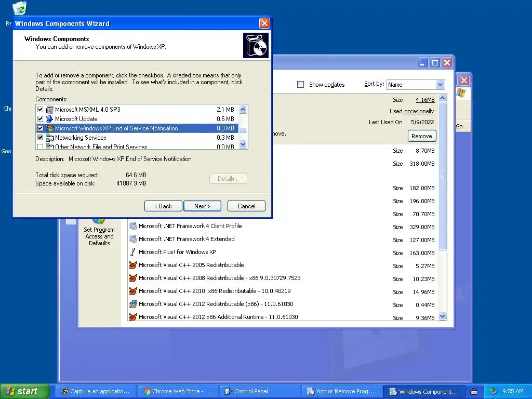Uncheck the Microsoft Update checkbox
The image size is (532, 399).
tap(41, 119)
